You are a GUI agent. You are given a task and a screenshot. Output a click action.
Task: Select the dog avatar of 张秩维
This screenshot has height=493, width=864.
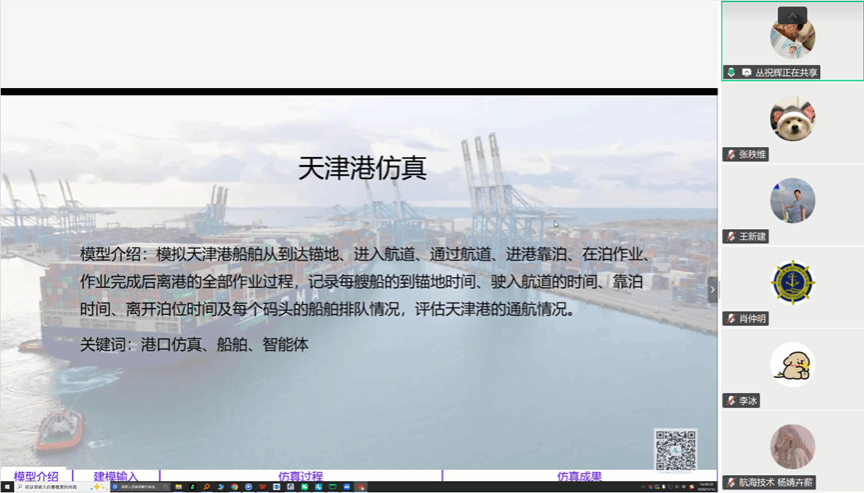click(792, 119)
